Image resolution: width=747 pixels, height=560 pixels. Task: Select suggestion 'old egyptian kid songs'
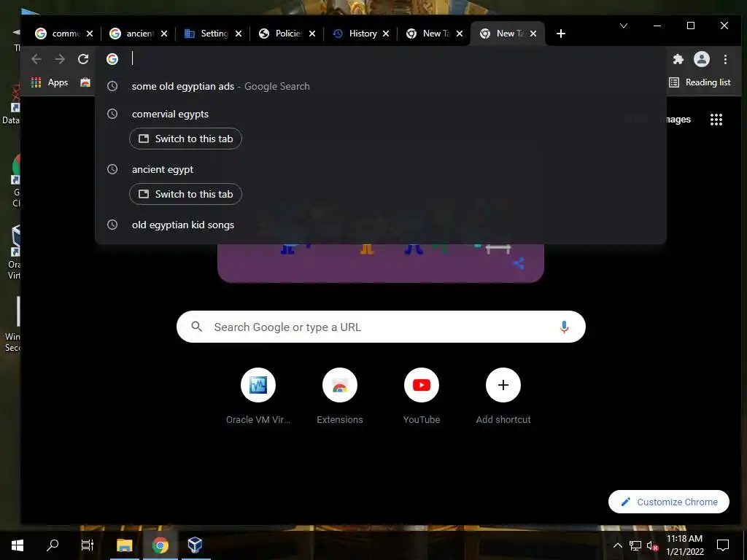coord(380,225)
